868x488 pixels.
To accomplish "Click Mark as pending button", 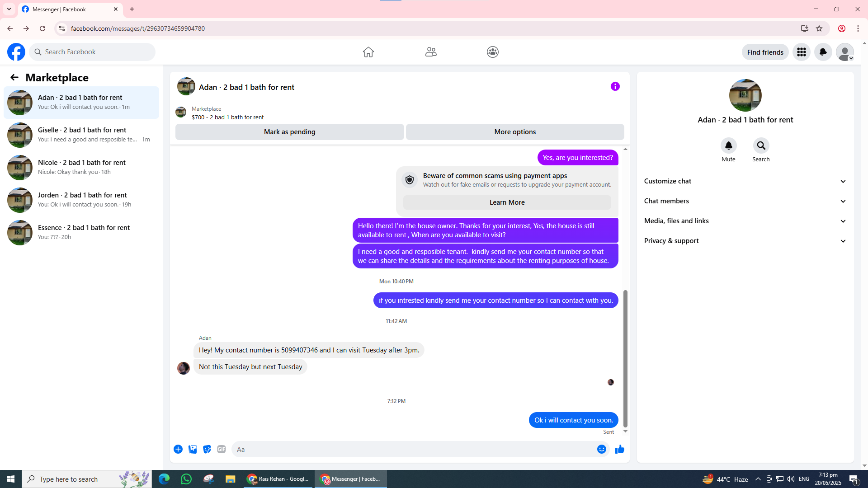I will point(289,132).
